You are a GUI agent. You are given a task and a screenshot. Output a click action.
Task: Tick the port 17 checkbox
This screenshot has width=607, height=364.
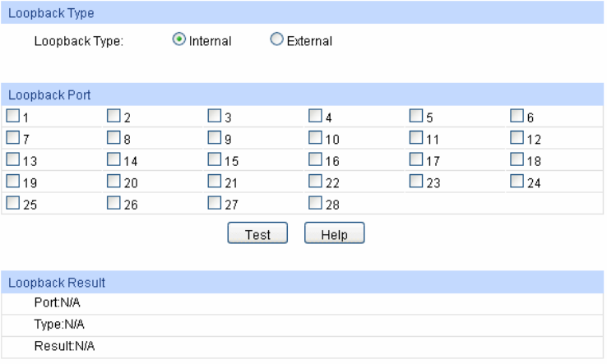coord(416,159)
